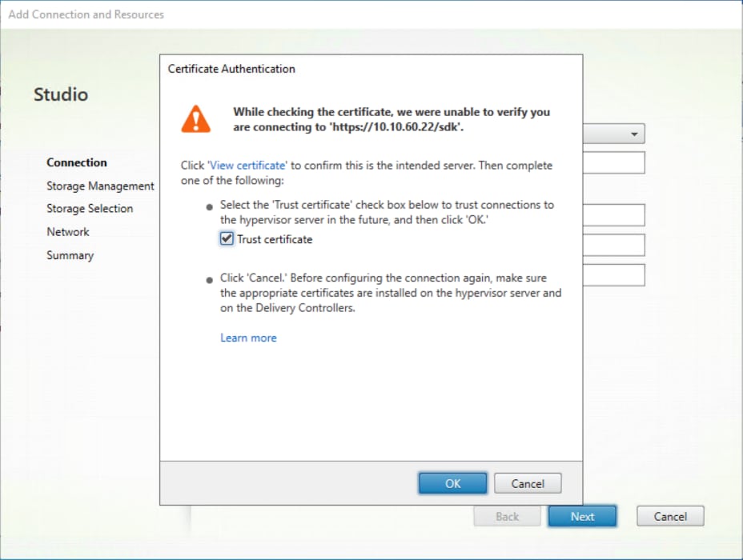743x560 pixels.
Task: Click the orange warning triangle icon
Action: (195, 119)
